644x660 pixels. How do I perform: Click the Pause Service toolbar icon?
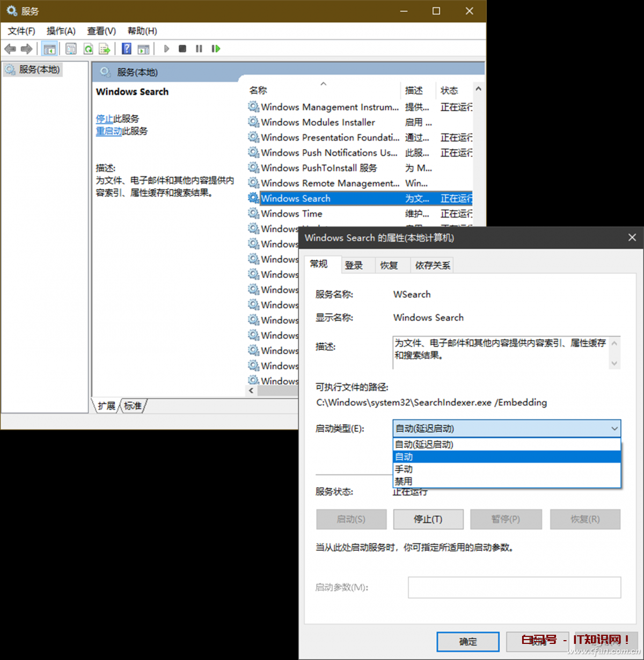199,49
